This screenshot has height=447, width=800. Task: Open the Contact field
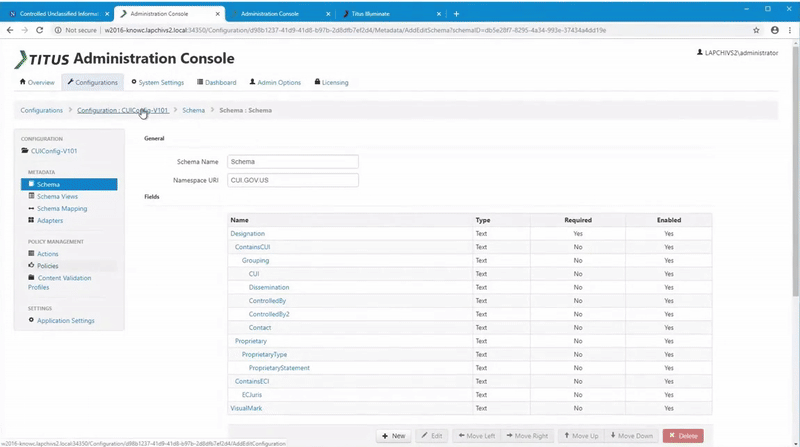[260, 328]
